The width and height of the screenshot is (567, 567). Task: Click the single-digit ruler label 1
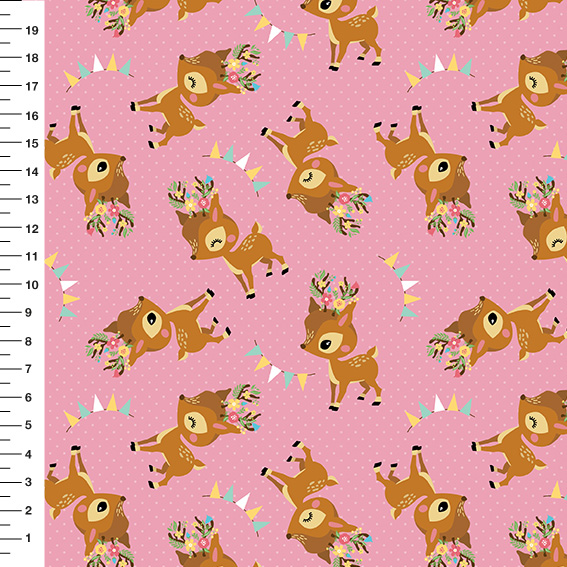pos(29,538)
